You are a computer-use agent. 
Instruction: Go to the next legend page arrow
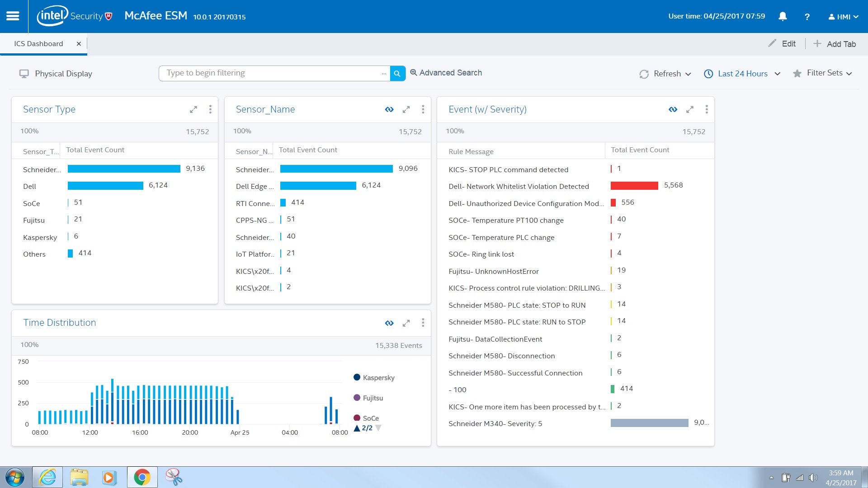click(x=378, y=428)
